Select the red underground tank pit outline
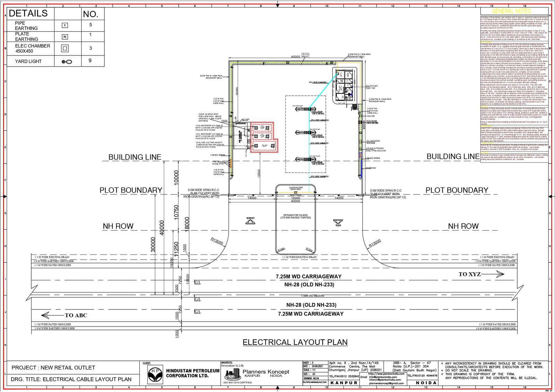The height and width of the screenshot is (392, 555). (x=264, y=137)
